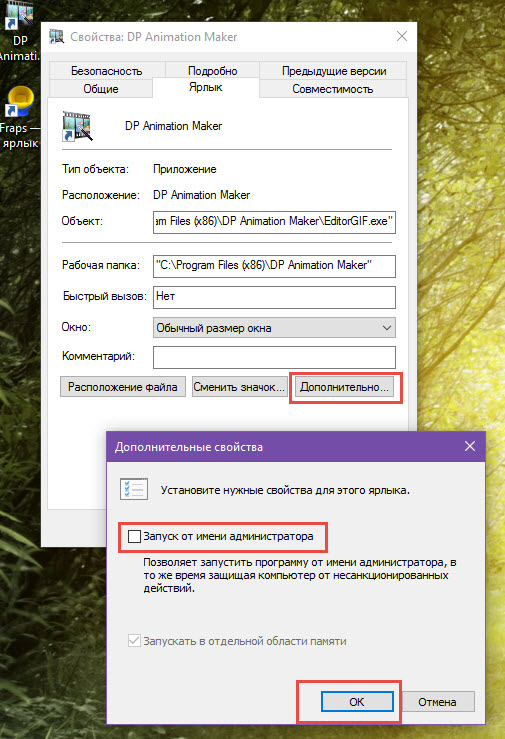Switch to the Общие tab

(101, 89)
